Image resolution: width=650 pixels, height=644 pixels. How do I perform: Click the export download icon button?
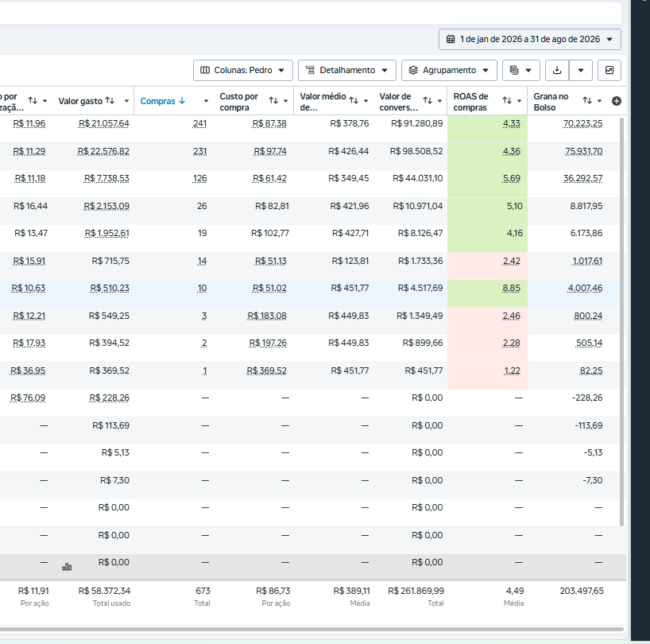[x=557, y=70]
